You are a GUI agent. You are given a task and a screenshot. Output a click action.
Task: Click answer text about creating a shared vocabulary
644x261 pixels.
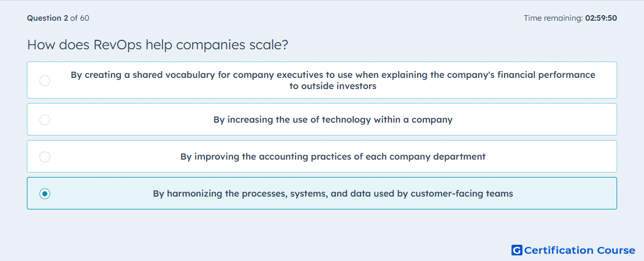pos(333,81)
